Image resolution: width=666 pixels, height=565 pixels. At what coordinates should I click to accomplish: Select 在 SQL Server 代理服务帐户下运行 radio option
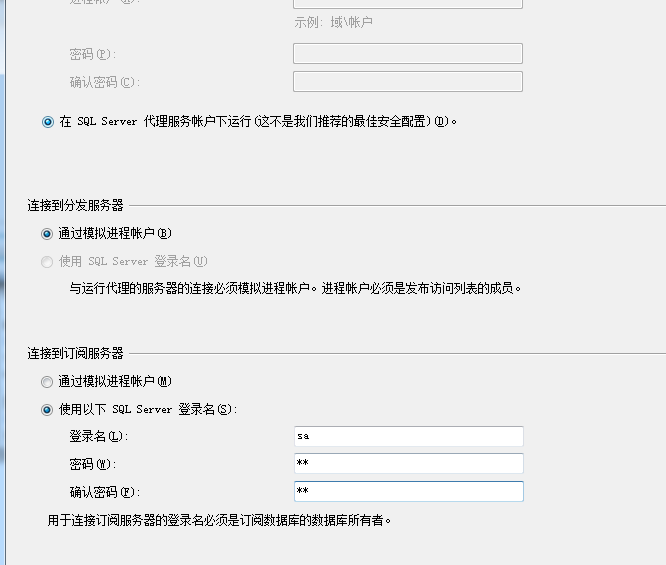click(x=48, y=122)
